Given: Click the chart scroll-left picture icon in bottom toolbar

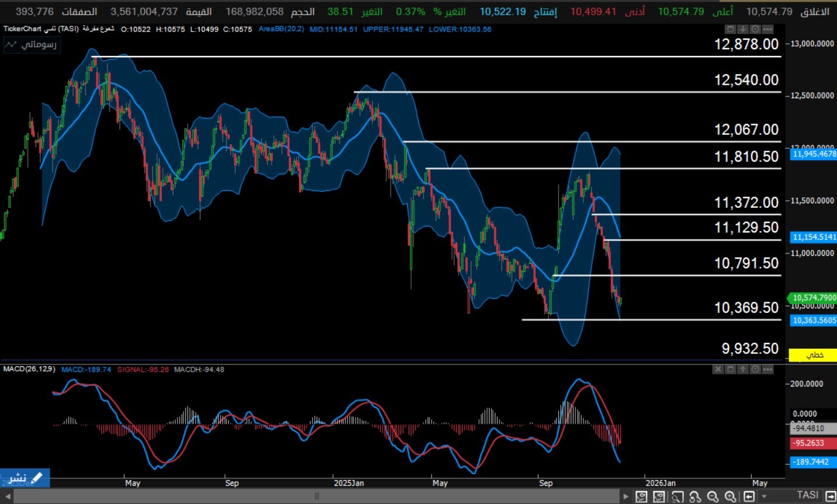Looking at the screenshot, I should tap(641, 497).
